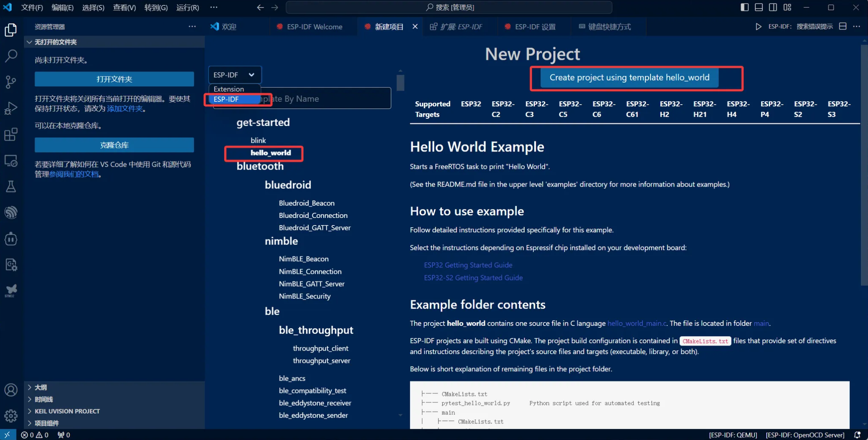Click the remote window status bar icon

(8, 435)
